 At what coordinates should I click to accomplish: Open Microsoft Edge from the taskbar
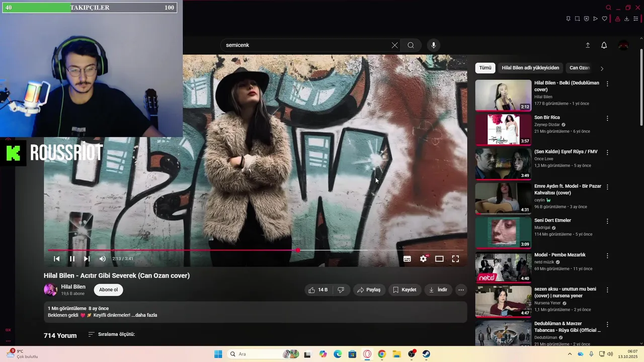coord(338,354)
